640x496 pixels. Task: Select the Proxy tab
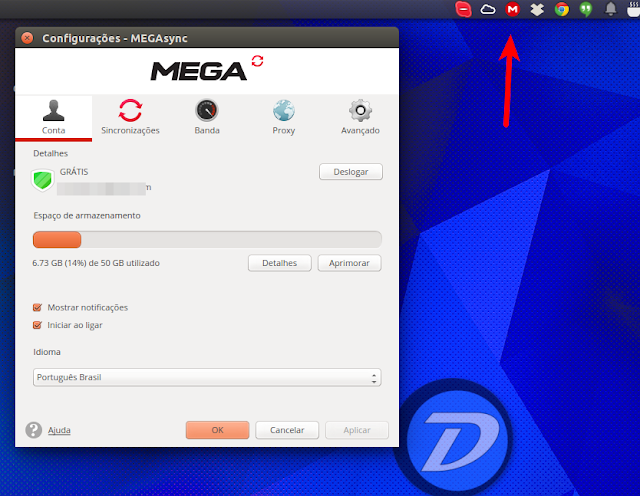coord(284,118)
